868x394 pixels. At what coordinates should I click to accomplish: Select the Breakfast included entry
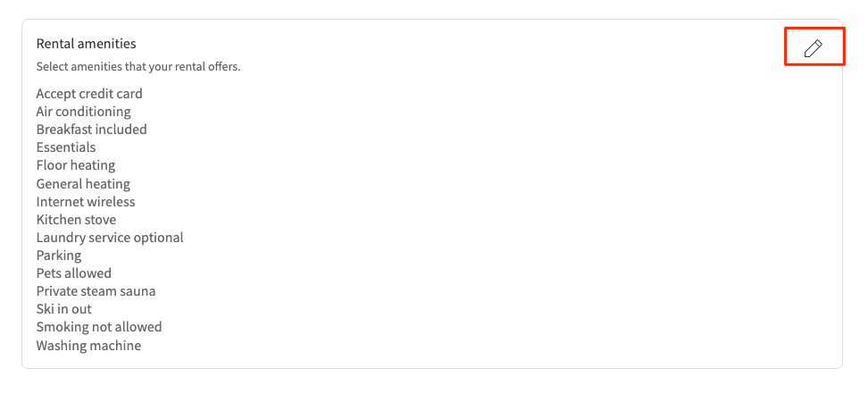[x=91, y=130]
